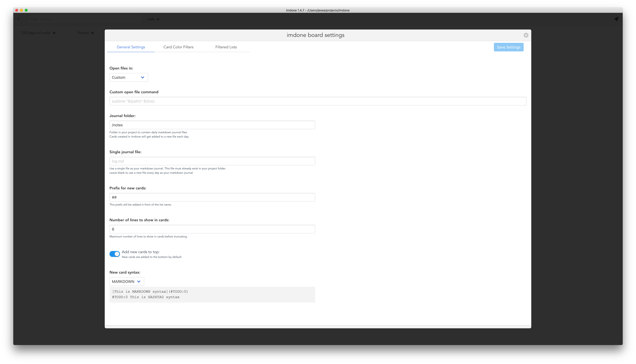Expand the New card syntax MARKDOWN dropdown

point(127,281)
